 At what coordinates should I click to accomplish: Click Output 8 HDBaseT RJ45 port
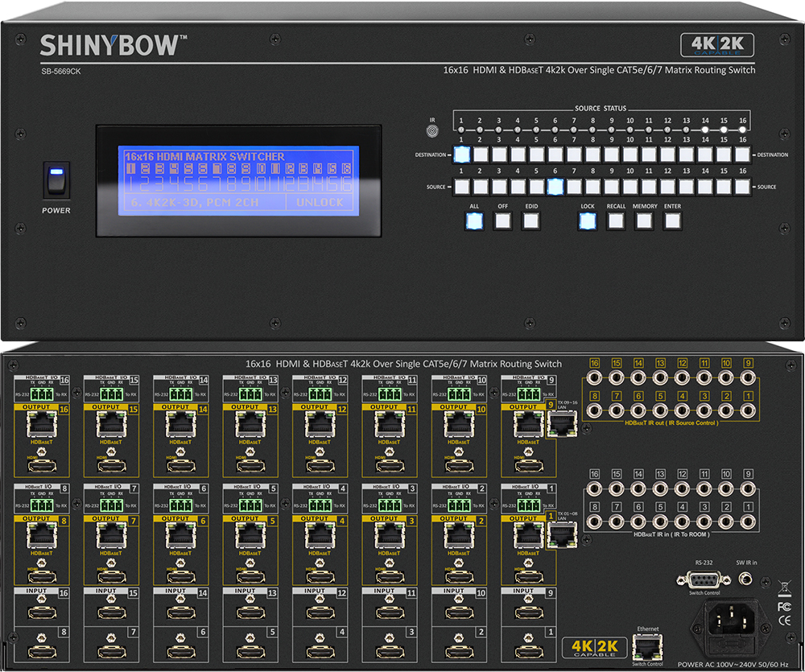pyautogui.click(x=42, y=535)
